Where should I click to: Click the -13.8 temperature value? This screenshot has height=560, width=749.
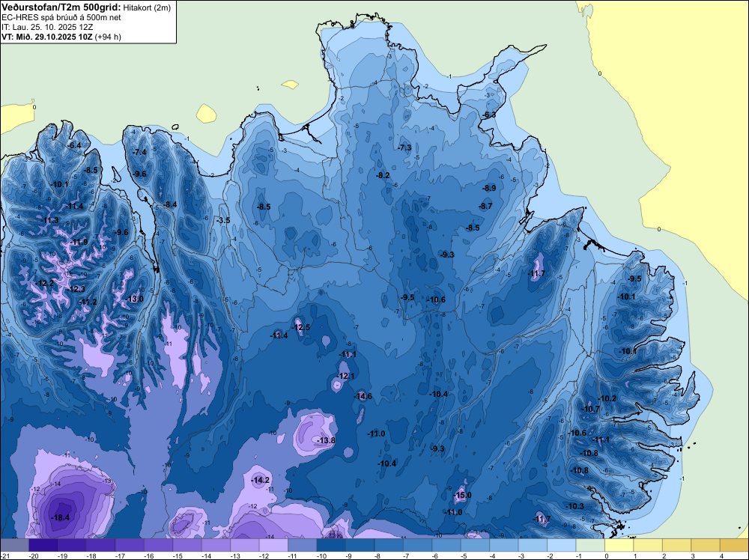tap(326, 440)
